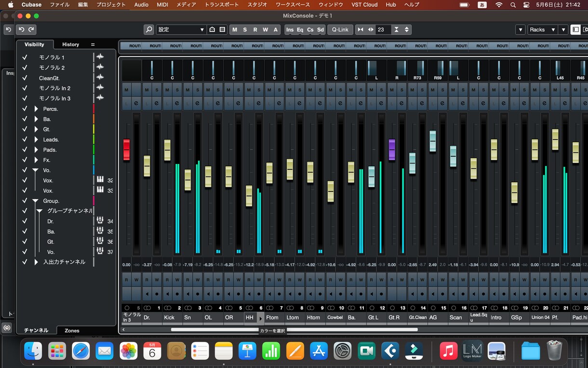This screenshot has width=588, height=368.
Task: Click the Eq toolbar button
Action: [300, 29]
